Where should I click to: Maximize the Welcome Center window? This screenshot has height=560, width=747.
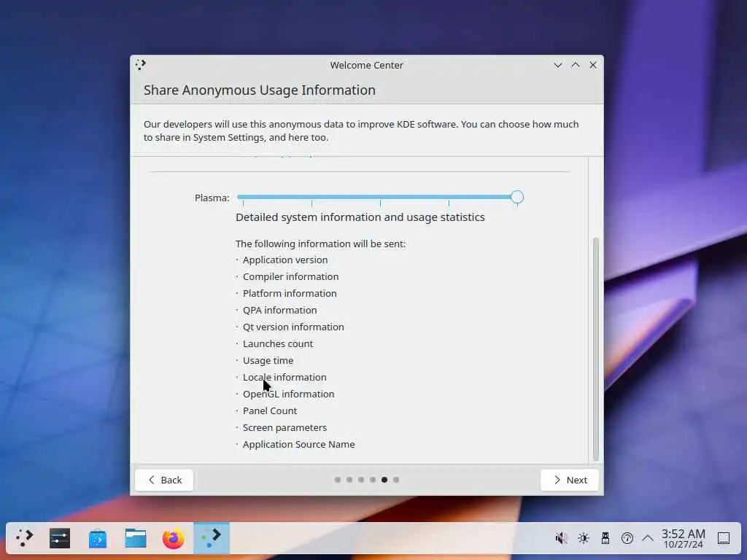click(x=576, y=65)
